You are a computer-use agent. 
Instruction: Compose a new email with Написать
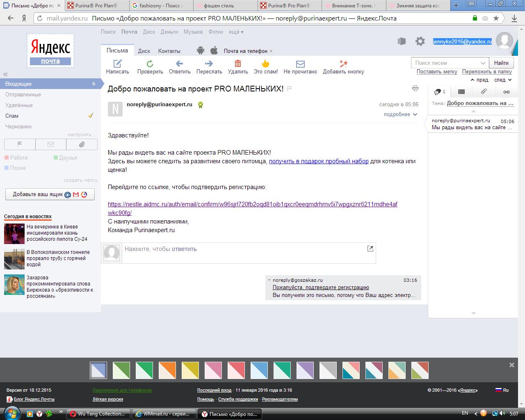coord(118,67)
